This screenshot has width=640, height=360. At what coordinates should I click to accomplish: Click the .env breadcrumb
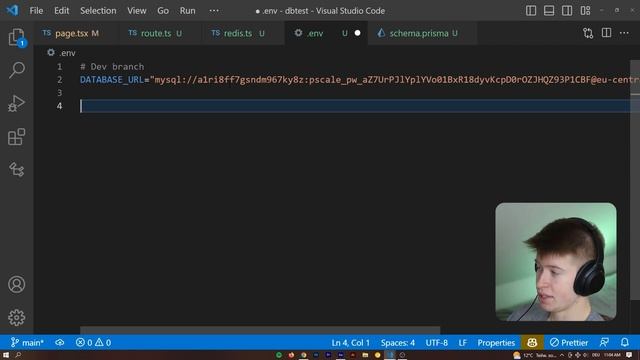(62, 53)
